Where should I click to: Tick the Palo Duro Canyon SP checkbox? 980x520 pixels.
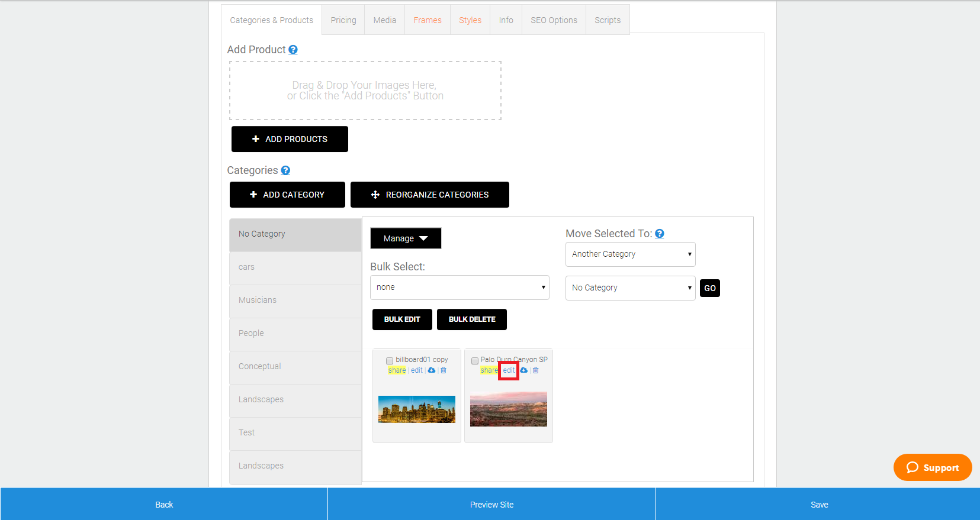[x=475, y=360]
